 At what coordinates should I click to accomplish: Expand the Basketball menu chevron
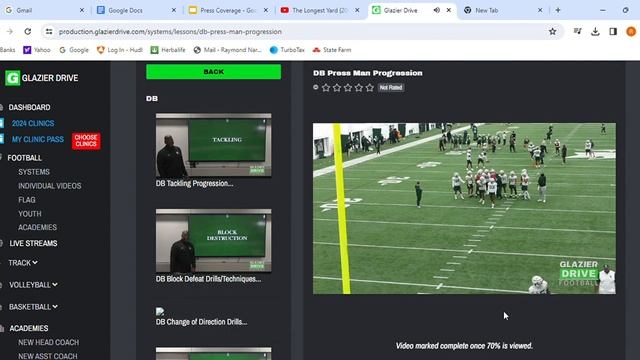click(x=55, y=307)
